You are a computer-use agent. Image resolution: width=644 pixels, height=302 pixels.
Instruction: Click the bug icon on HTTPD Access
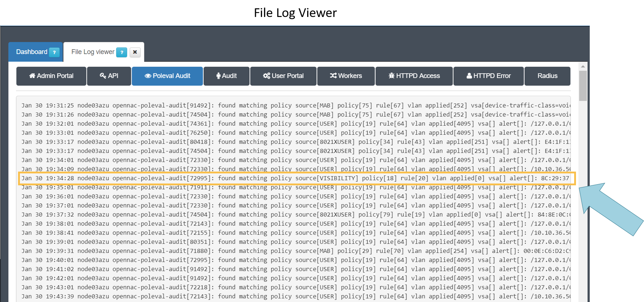391,76
